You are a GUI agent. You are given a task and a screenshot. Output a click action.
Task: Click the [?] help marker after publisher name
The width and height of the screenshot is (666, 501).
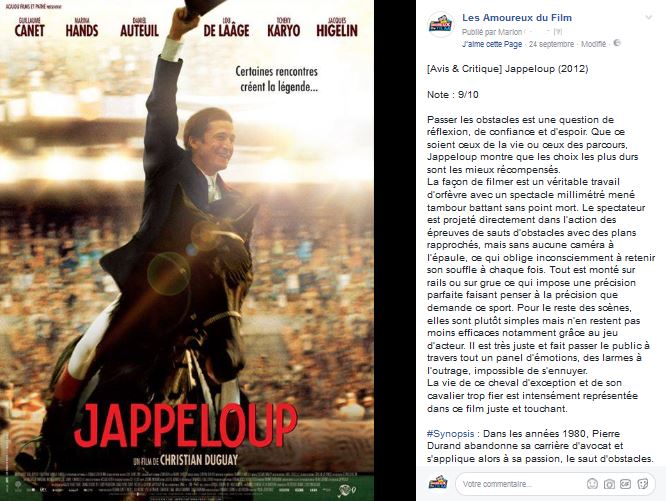[558, 32]
